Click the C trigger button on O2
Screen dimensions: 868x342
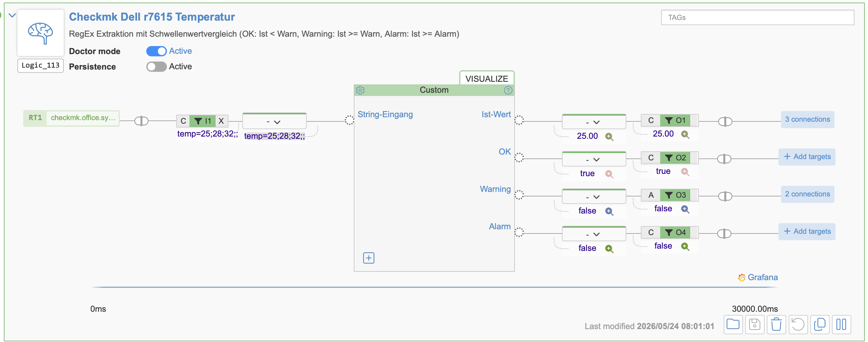click(651, 157)
